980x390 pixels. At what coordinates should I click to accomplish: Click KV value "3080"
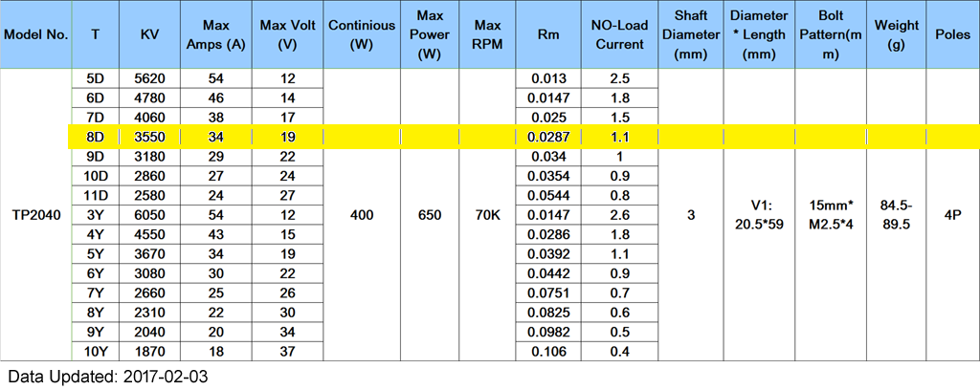(x=149, y=273)
